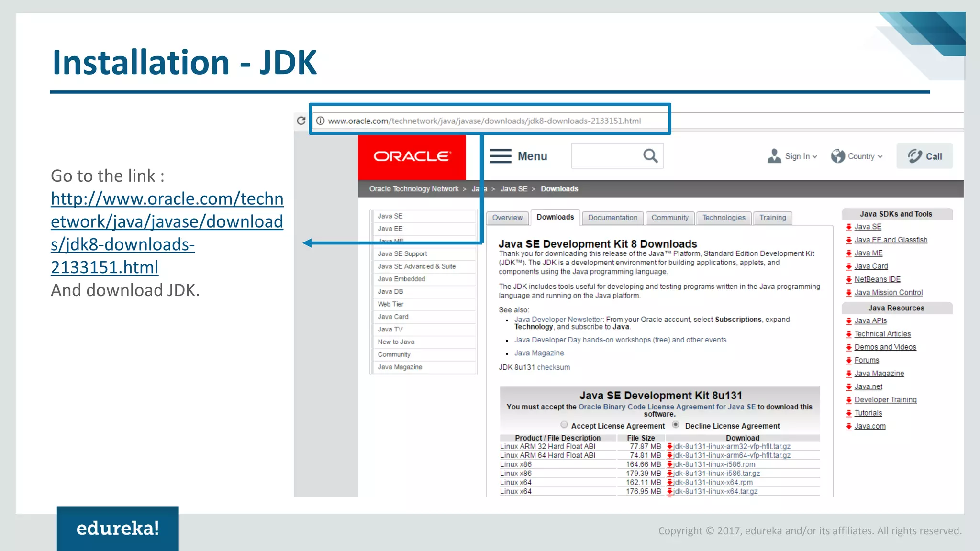980x551 pixels.
Task: Open the Downloads tab
Action: 555,217
